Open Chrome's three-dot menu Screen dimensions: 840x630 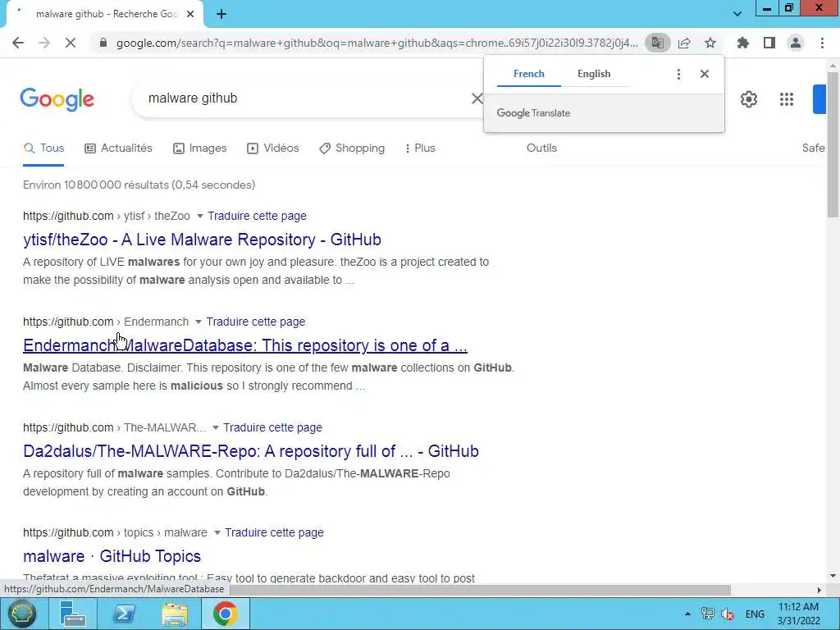coord(822,43)
